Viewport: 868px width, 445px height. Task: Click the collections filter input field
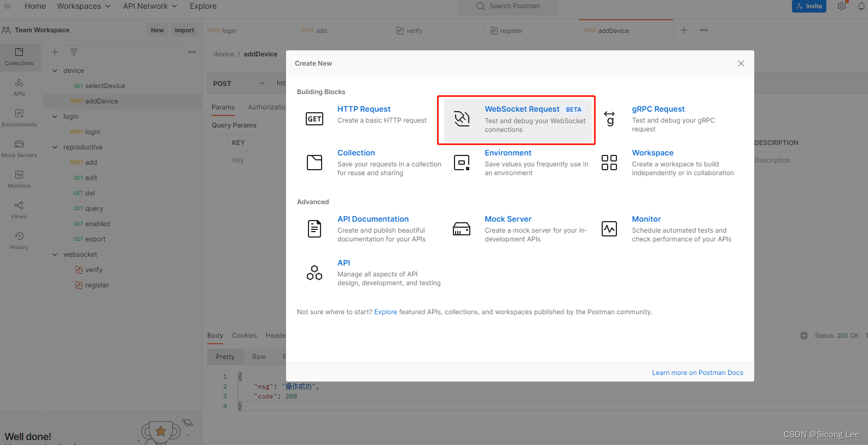pos(123,52)
